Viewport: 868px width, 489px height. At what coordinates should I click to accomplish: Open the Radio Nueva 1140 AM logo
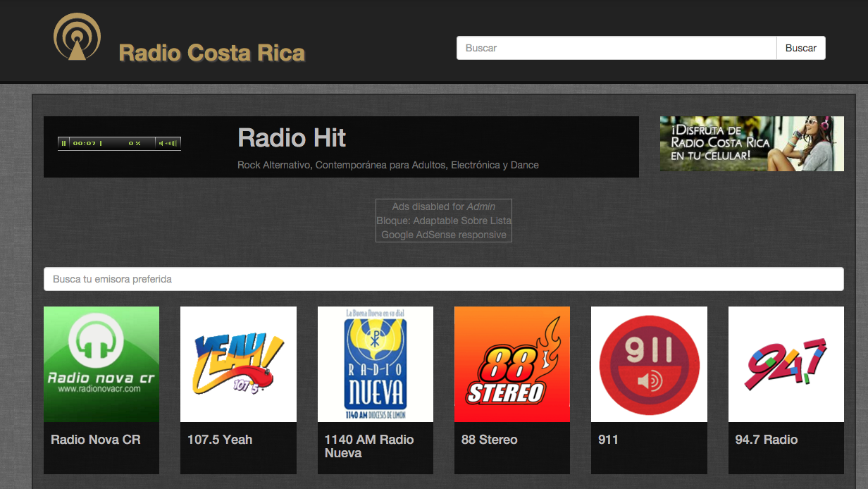tap(375, 364)
